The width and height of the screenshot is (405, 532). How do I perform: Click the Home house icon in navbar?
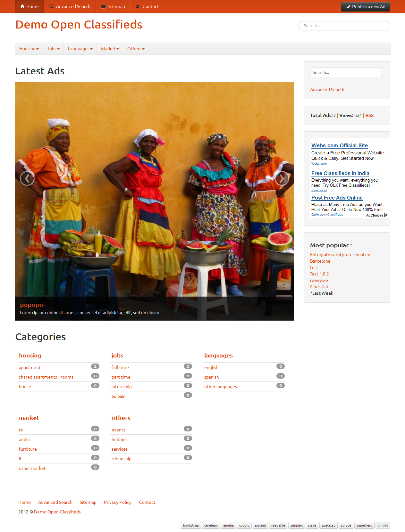click(22, 6)
